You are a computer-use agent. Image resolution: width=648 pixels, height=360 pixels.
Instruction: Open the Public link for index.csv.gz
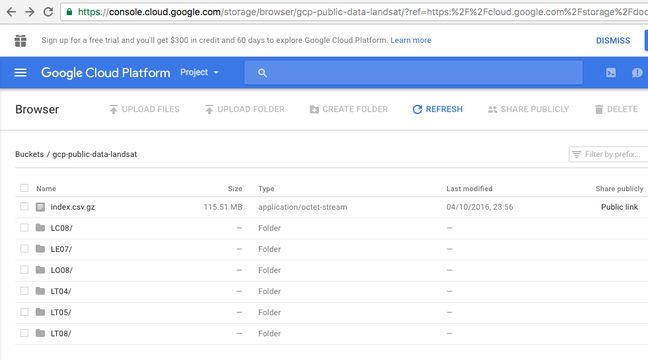(x=619, y=207)
